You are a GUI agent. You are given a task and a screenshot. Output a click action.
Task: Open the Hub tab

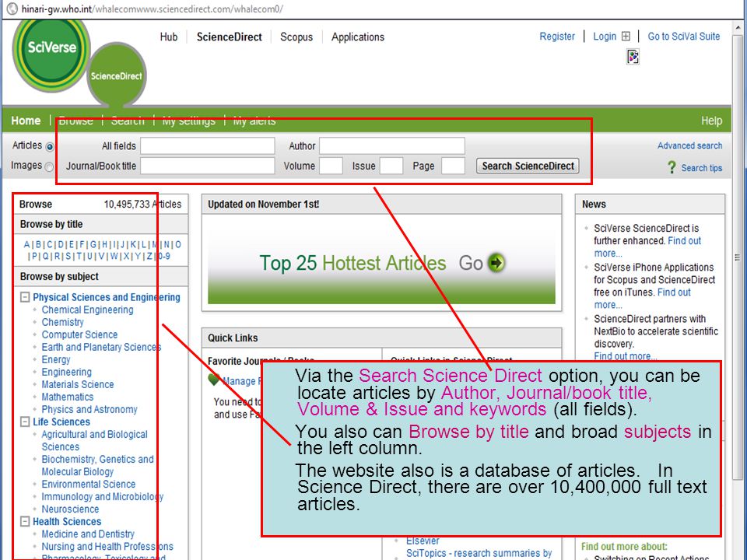click(x=169, y=37)
